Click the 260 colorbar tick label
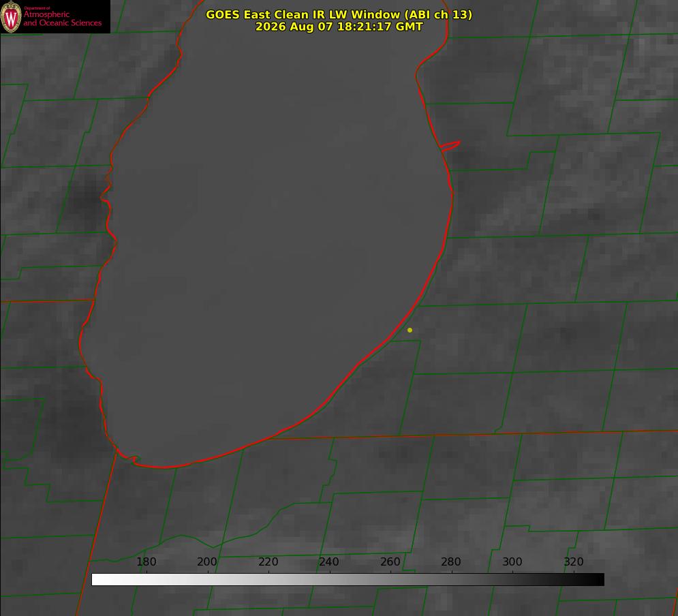Viewport: 678px width, 616px height. (390, 561)
